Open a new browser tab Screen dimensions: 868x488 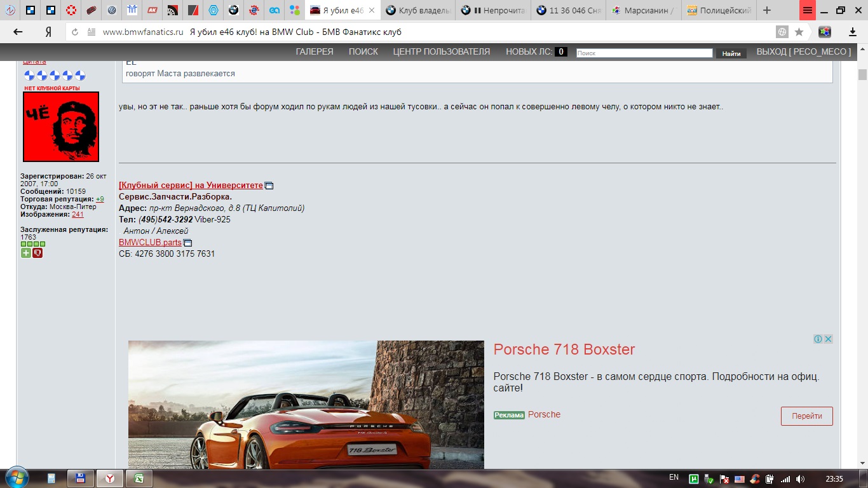coord(767,10)
